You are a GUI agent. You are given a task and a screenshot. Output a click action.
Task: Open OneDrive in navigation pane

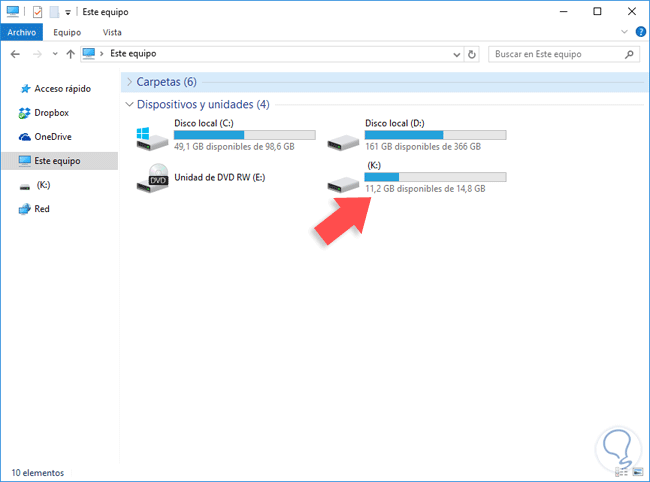point(52,136)
